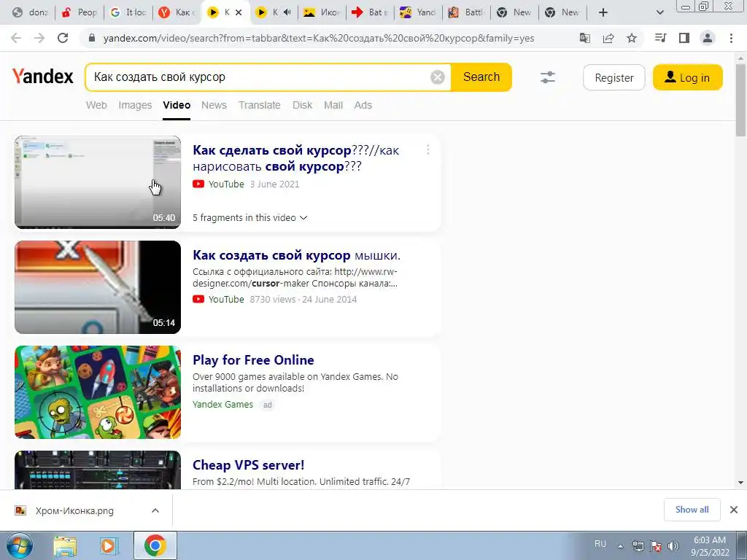Screen dimensions: 747x560
Task: Click the browser address bar URL
Action: (x=318, y=39)
